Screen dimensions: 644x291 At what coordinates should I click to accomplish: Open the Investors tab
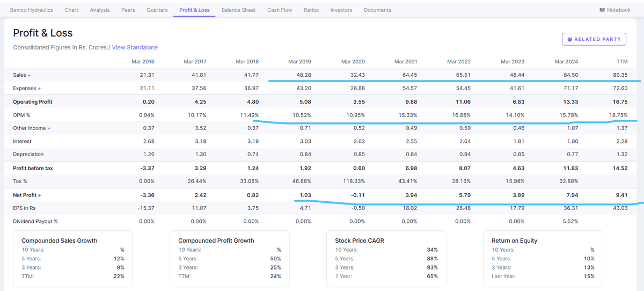click(341, 10)
